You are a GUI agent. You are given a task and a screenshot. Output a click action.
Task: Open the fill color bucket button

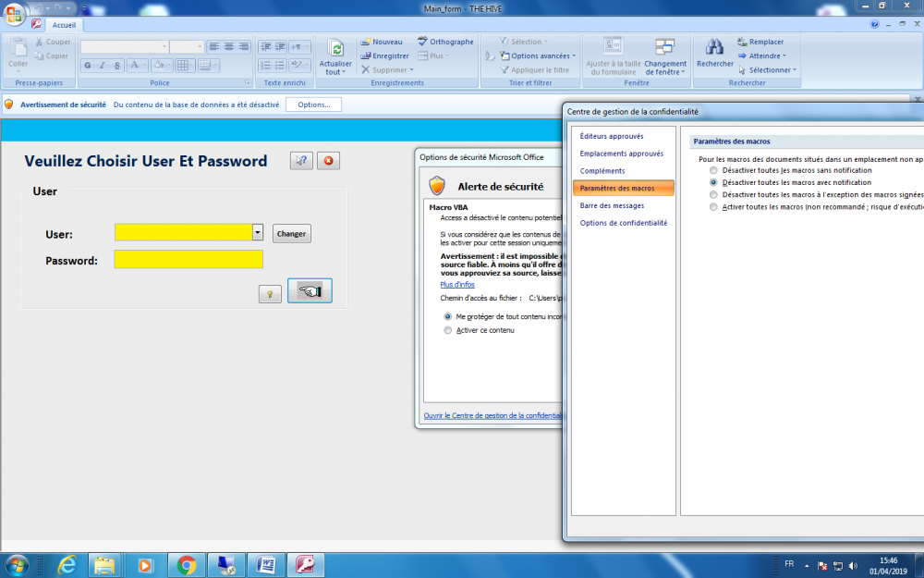coord(161,65)
